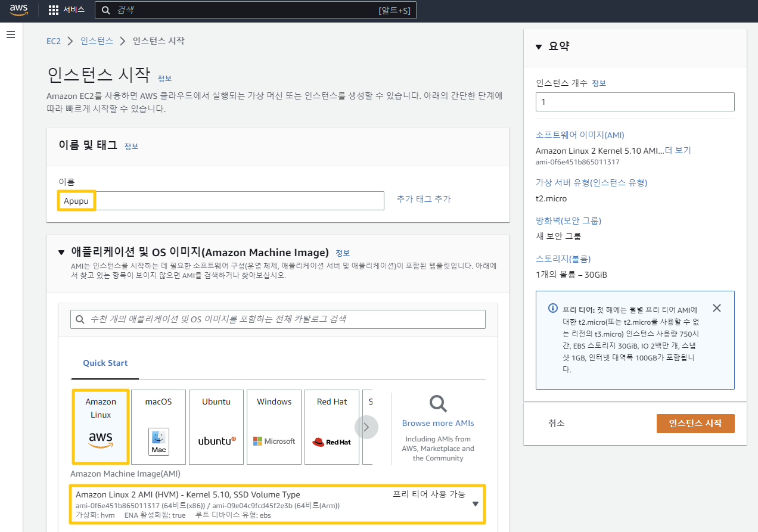Select the Amazon Linux AMI tile
The image size is (758, 532).
coord(101,427)
